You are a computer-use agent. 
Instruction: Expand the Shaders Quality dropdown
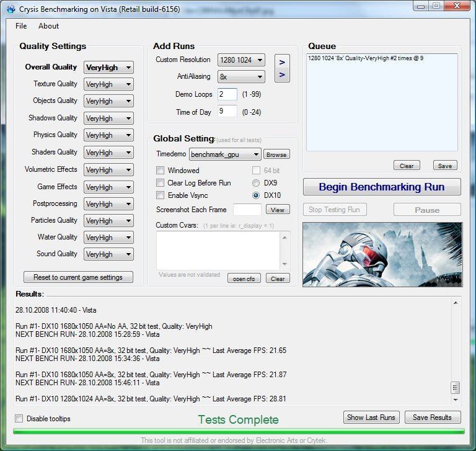(x=108, y=152)
